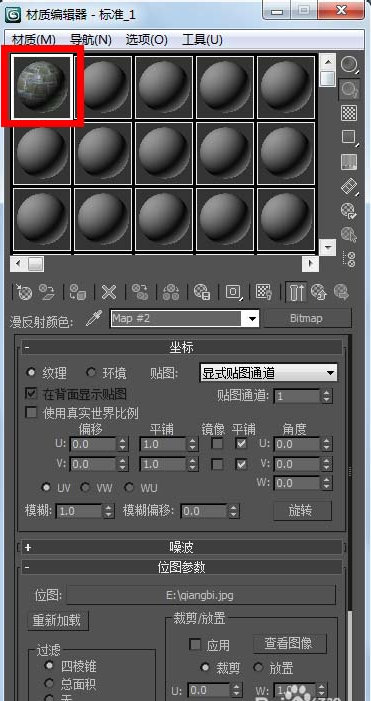This screenshot has height=701, width=371.
Task: Enable 使用真实世界比例 checkbox
Action: coord(31,412)
